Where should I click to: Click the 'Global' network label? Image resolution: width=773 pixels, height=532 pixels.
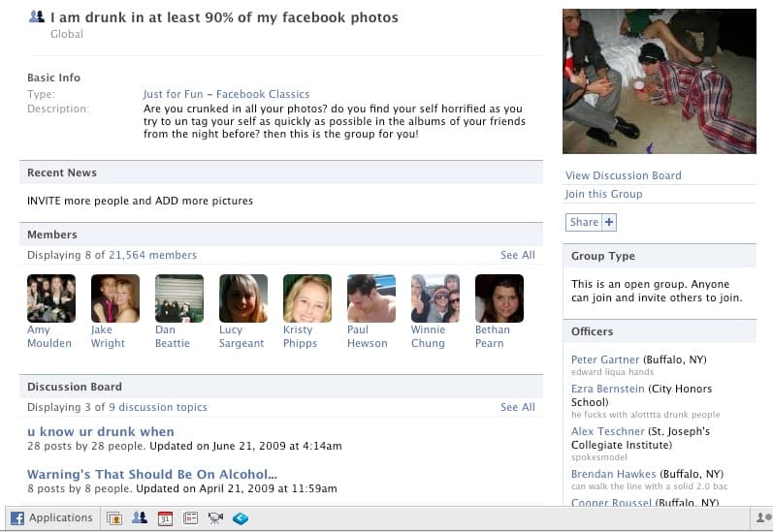click(x=67, y=34)
